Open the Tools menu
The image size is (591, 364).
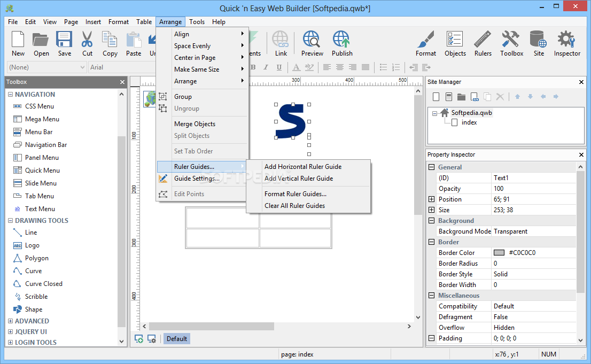tap(197, 22)
